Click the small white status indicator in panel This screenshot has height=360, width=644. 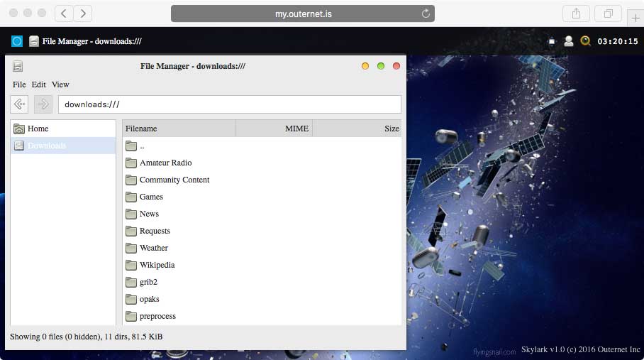[552, 41]
